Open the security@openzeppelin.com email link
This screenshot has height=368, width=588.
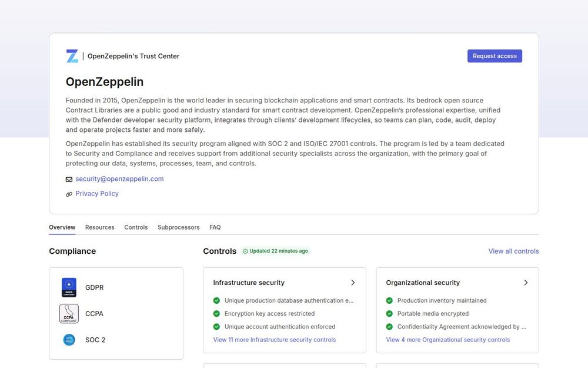click(x=119, y=179)
